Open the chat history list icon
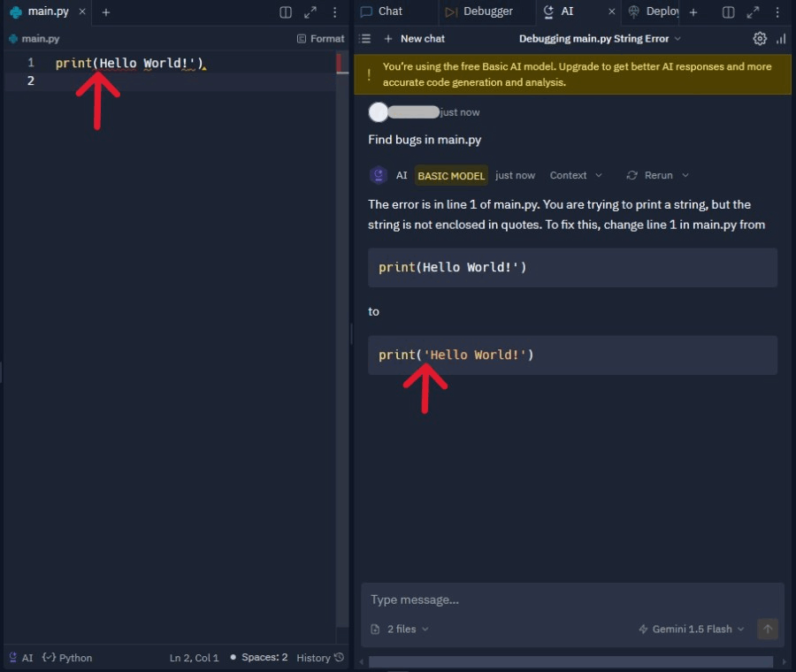 tap(364, 39)
